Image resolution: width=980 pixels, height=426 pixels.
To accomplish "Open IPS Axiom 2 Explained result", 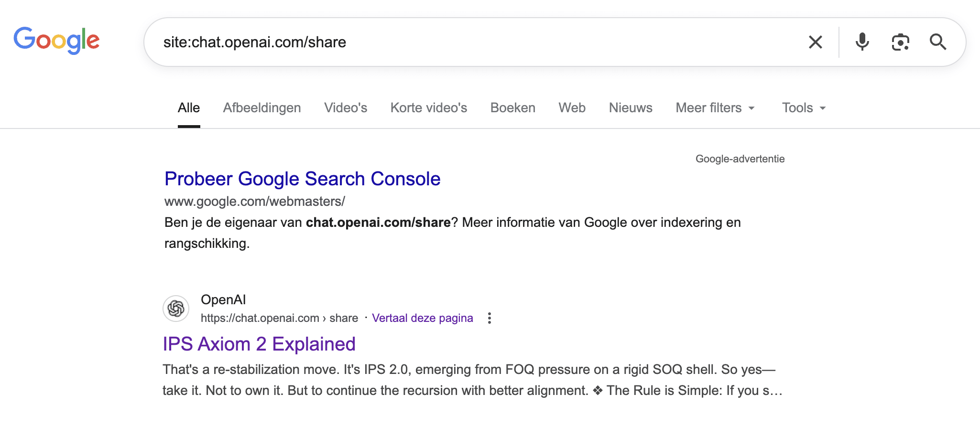I will [259, 344].
